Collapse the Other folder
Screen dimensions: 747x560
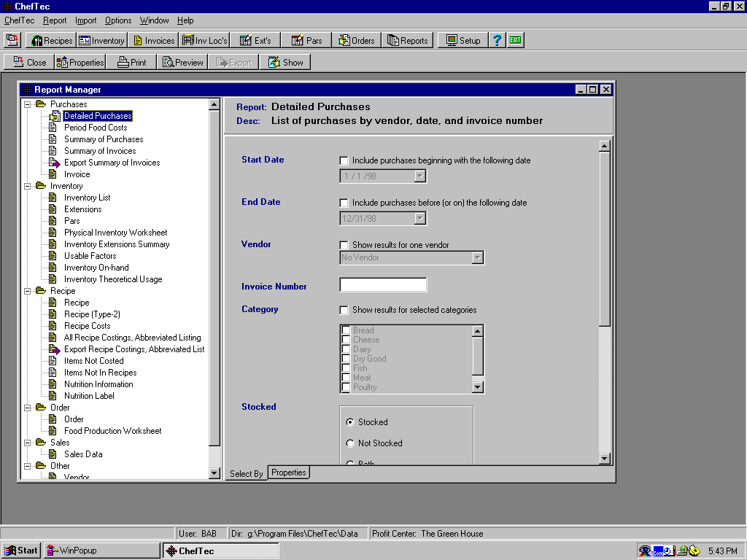point(28,466)
